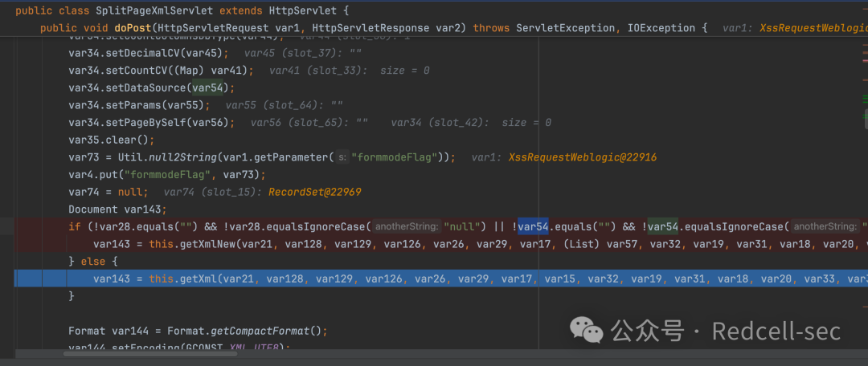Image resolution: width=868 pixels, height=366 pixels.
Task: Click doPost in the sticky method header
Action: [x=135, y=27]
